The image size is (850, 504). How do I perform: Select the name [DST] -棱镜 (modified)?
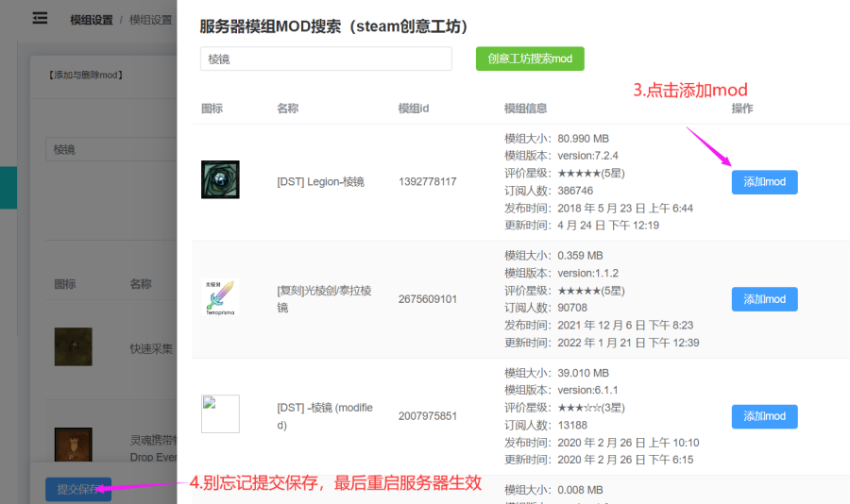[325, 416]
